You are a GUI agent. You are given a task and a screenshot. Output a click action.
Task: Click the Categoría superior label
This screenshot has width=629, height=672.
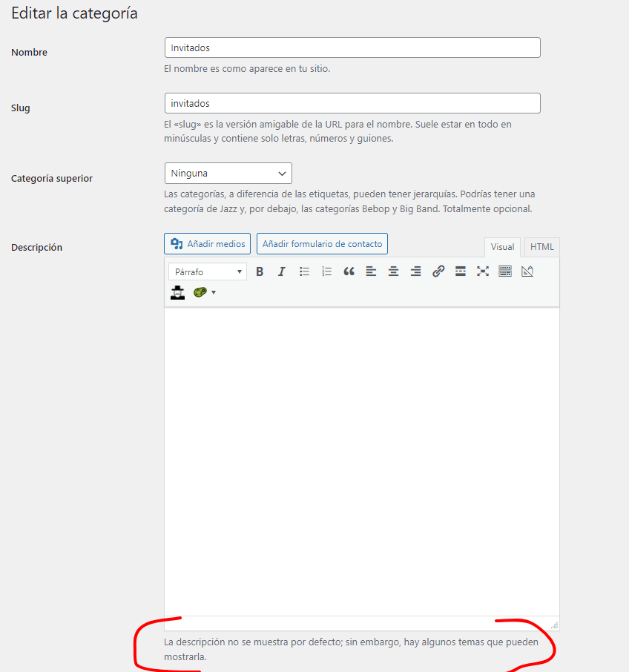(52, 178)
